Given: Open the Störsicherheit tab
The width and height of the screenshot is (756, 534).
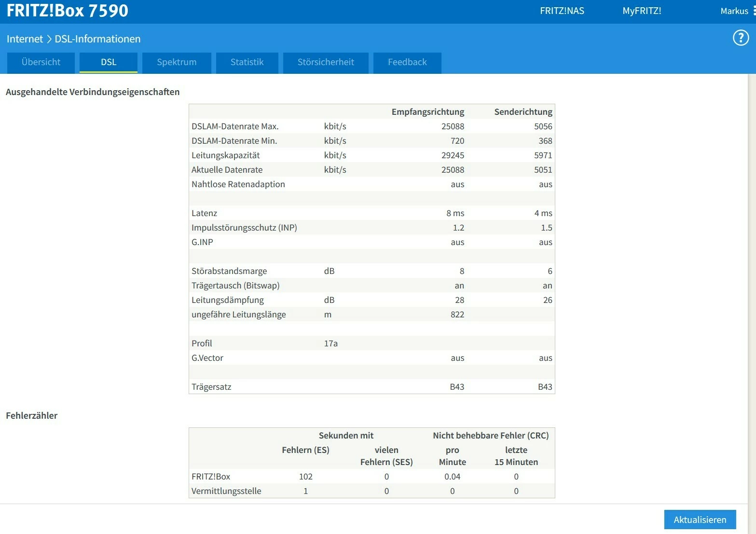Looking at the screenshot, I should pyautogui.click(x=326, y=62).
